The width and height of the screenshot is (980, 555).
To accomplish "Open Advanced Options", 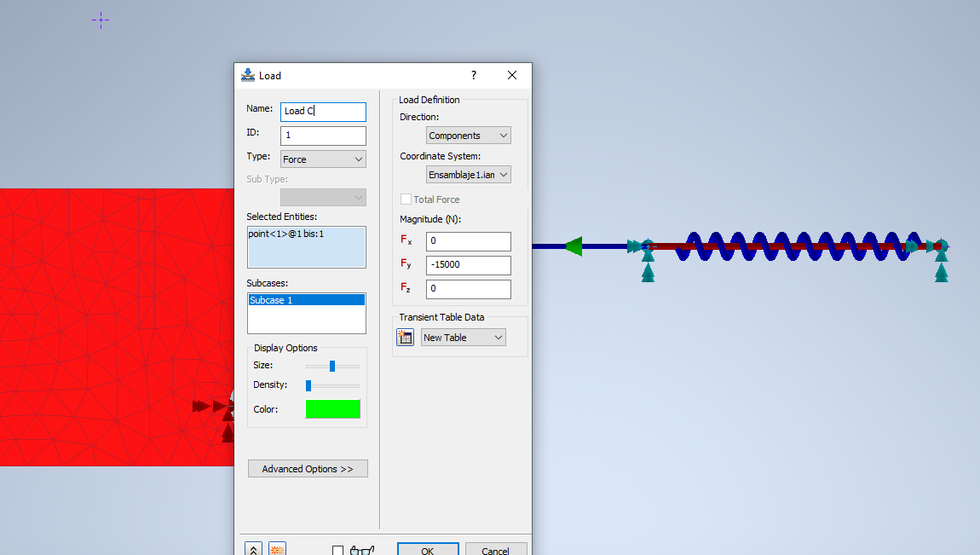I will [307, 468].
